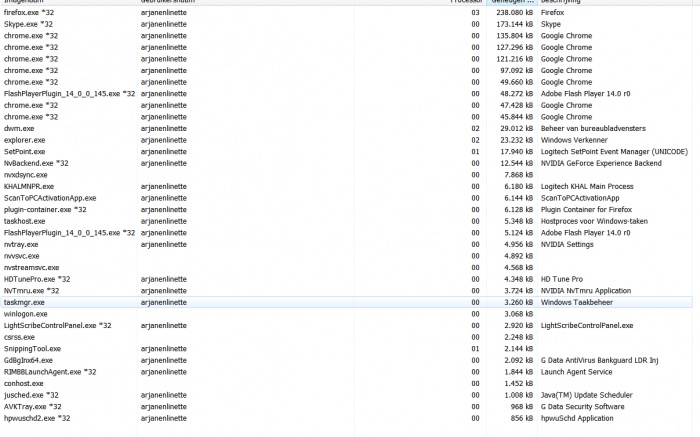Image resolution: width=700 pixels, height=437 pixels.
Task: Click the 'Launch Agent Service' description
Action: point(576,372)
